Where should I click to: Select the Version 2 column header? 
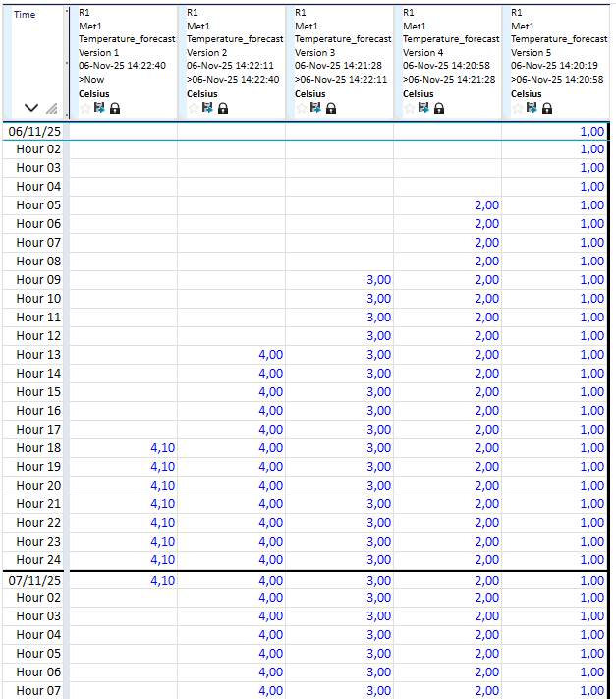tap(231, 49)
